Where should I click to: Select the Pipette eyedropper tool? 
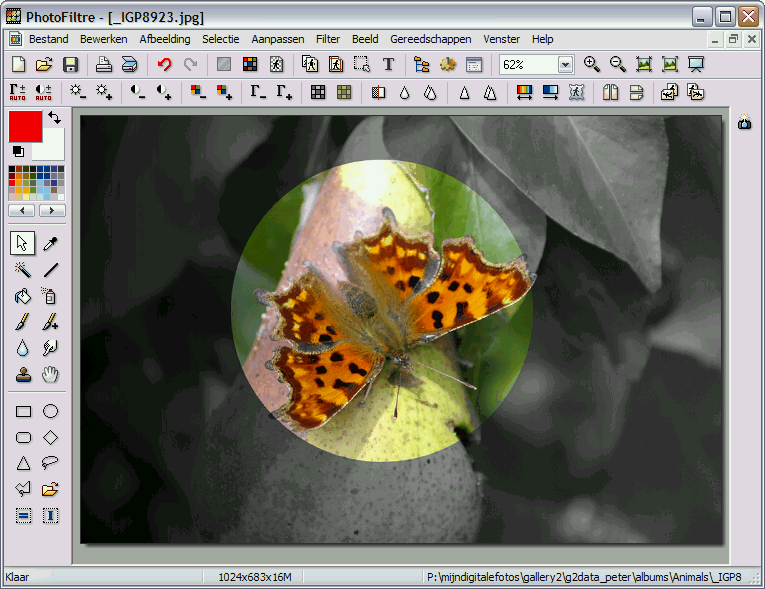click(x=50, y=243)
